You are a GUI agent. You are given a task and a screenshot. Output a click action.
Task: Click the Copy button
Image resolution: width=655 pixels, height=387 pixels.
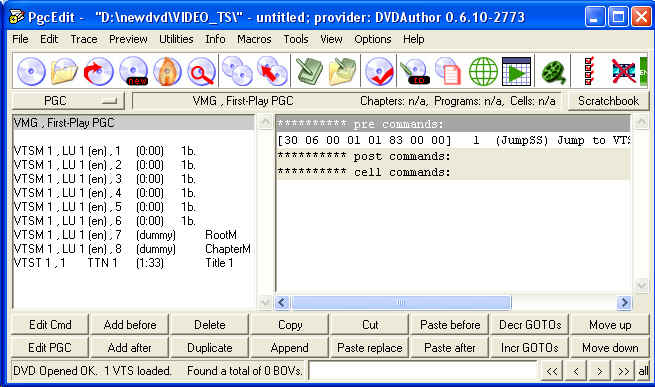click(290, 325)
